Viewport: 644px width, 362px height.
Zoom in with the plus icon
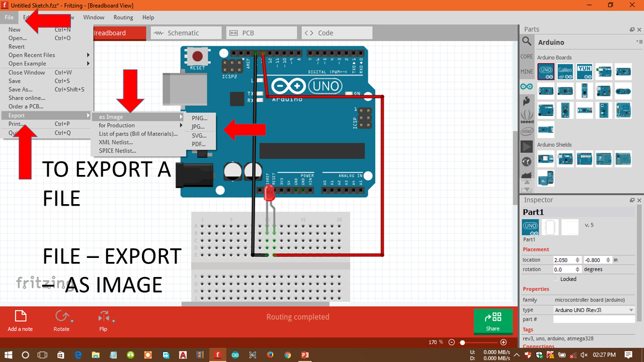tap(503, 342)
